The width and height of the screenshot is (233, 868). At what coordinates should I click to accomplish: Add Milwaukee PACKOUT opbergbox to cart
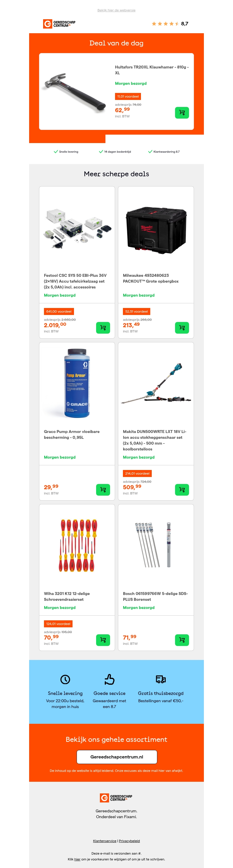[182, 328]
